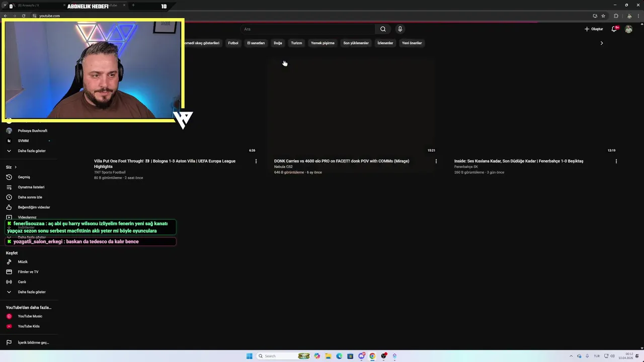This screenshot has width=644, height=362.
Task: Reload the page with browser refresh
Action: [24, 16]
